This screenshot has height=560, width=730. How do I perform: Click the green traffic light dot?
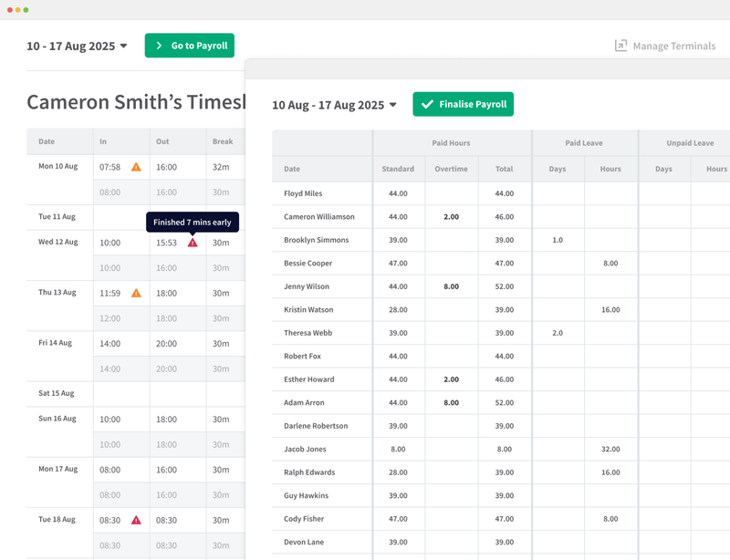point(27,9)
